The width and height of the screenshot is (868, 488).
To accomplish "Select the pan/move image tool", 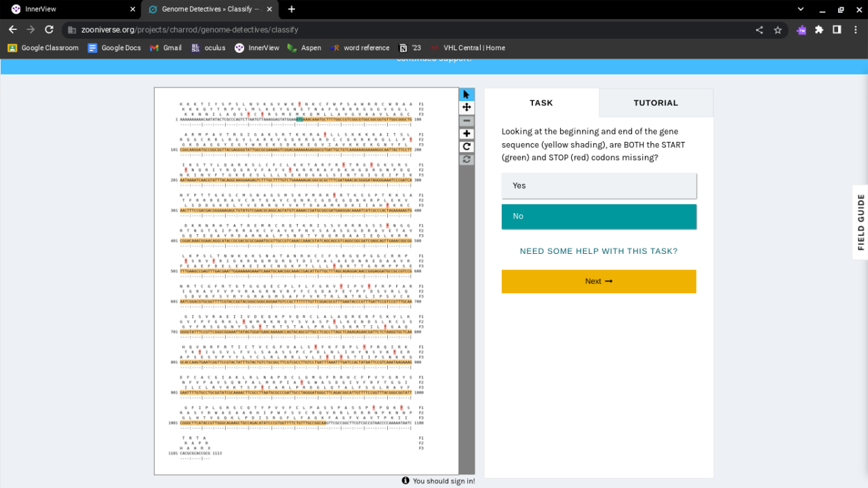I will pos(467,107).
